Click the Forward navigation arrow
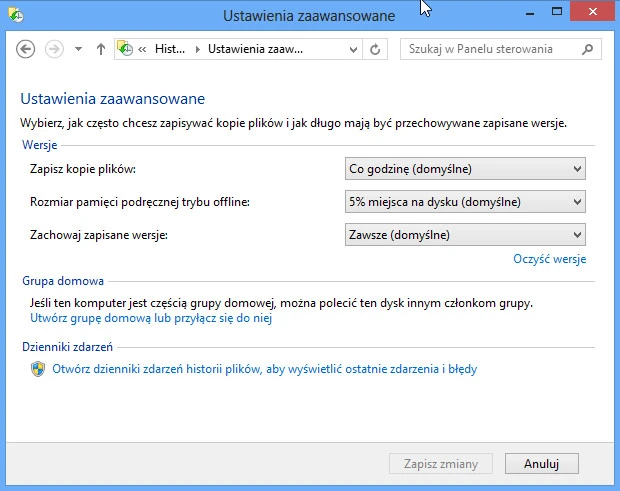Screen dimensions: 620x491 pyautogui.click(x=55, y=49)
